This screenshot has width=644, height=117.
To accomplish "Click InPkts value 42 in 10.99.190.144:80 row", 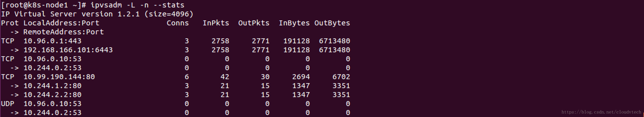I will 225,77.
